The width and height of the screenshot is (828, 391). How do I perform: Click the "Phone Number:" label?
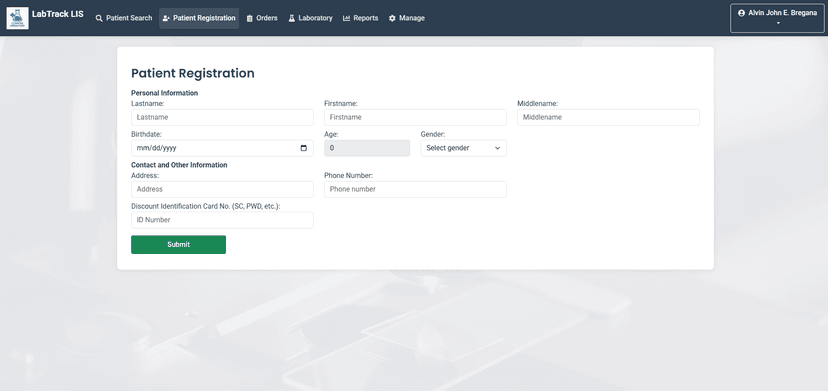(349, 175)
